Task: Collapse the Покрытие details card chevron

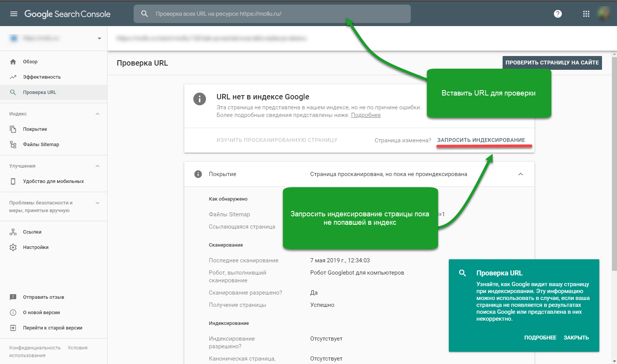Action: (521, 174)
